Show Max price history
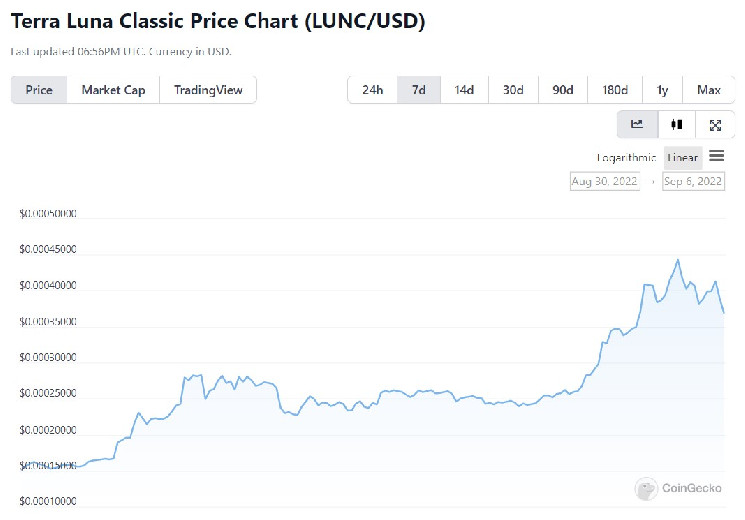Viewport: 745px width, 520px height. pos(709,90)
